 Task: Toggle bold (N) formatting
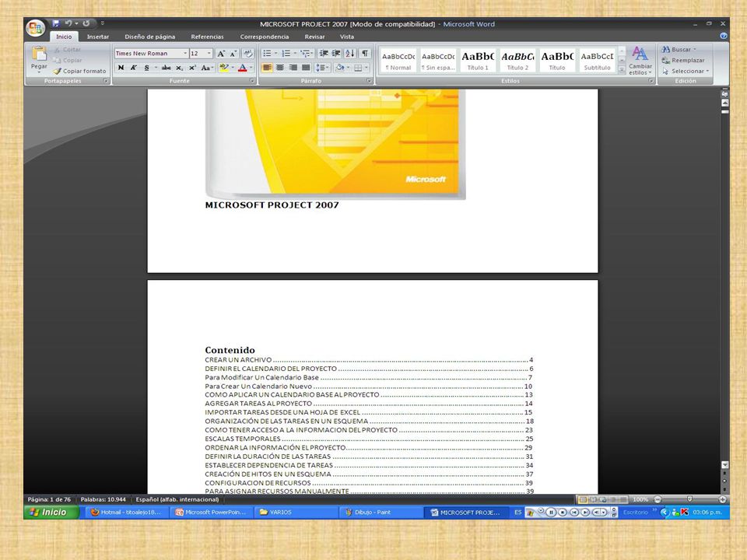tap(121, 68)
